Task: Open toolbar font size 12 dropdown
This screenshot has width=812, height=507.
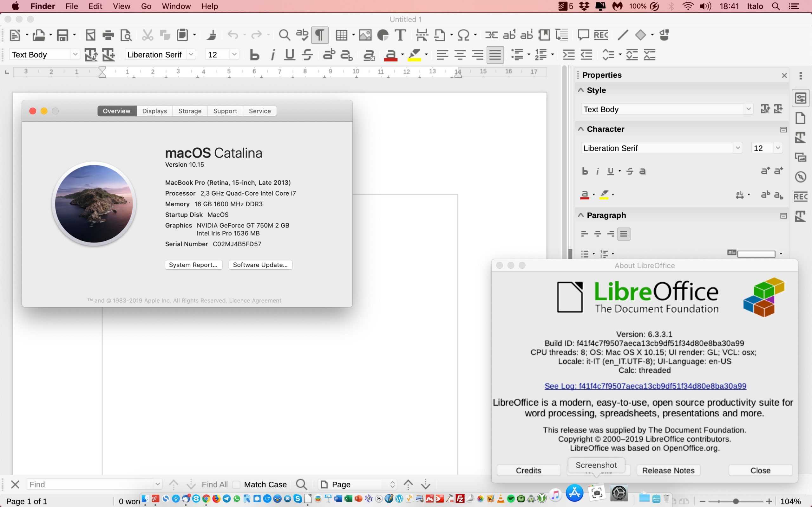Action: coord(234,54)
